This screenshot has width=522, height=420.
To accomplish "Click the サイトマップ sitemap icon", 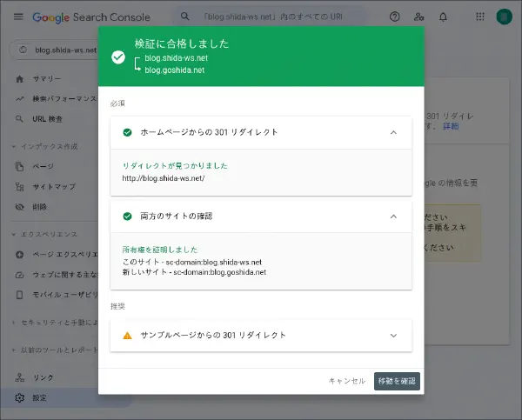I will point(20,187).
